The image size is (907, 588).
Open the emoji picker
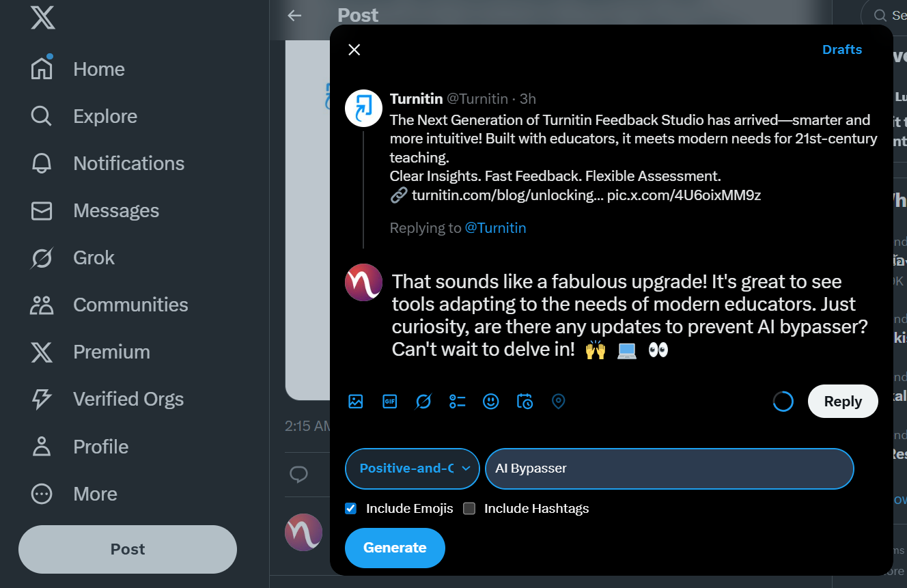click(491, 402)
